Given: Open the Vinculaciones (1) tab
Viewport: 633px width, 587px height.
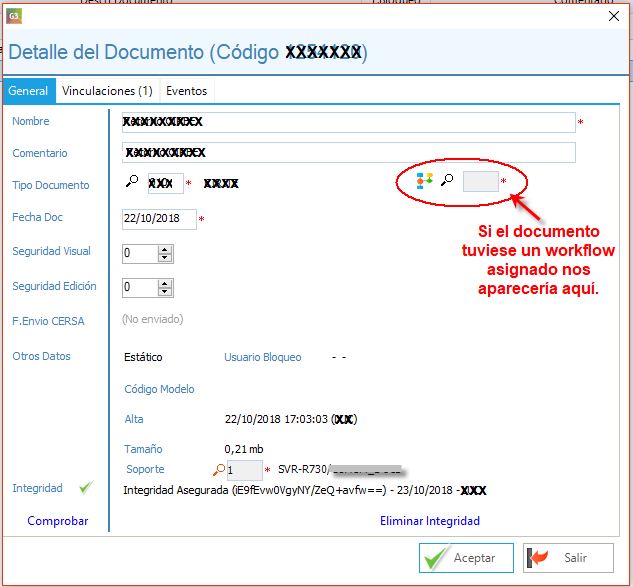Looking at the screenshot, I should tap(107, 91).
